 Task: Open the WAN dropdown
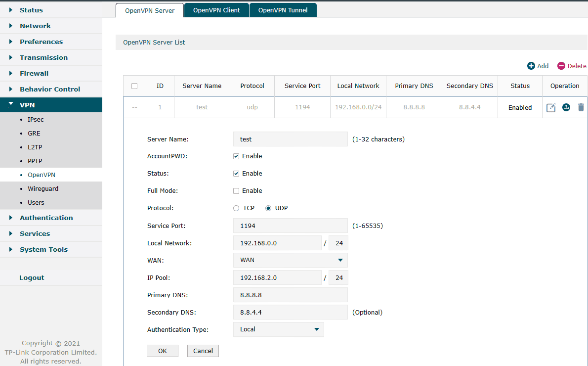coord(290,260)
